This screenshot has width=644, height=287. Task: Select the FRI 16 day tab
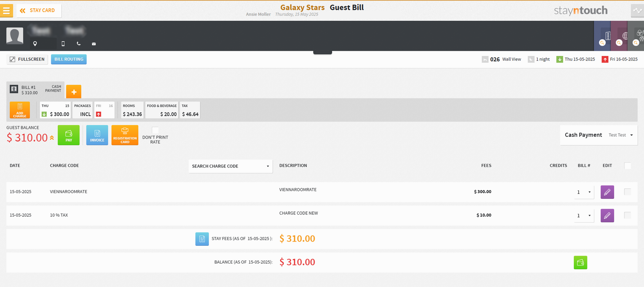click(x=104, y=110)
